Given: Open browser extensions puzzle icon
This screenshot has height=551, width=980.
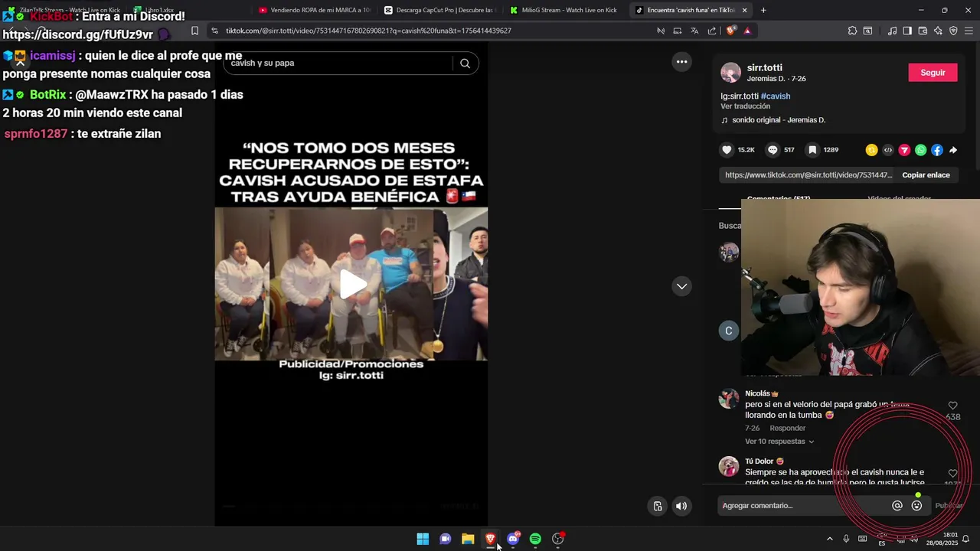Looking at the screenshot, I should click(852, 31).
